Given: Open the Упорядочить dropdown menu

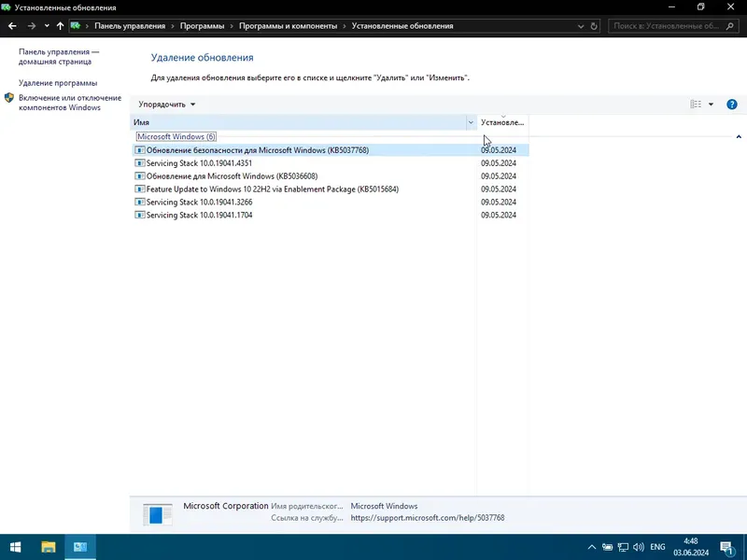Looking at the screenshot, I should [167, 104].
